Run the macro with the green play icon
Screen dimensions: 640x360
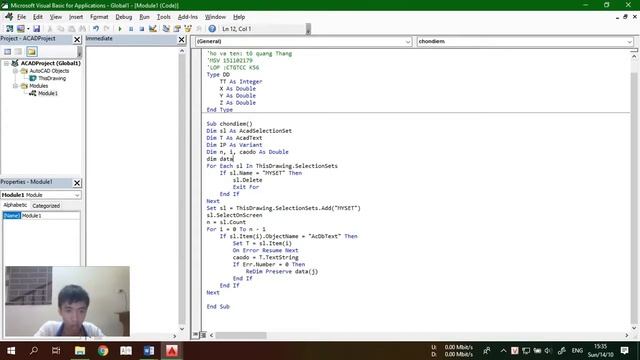pyautogui.click(x=120, y=29)
